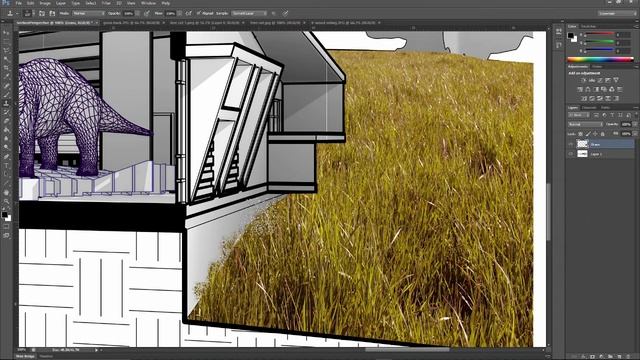Lock all layer attributes
The width and height of the screenshot is (640, 360).
[x=602, y=134]
